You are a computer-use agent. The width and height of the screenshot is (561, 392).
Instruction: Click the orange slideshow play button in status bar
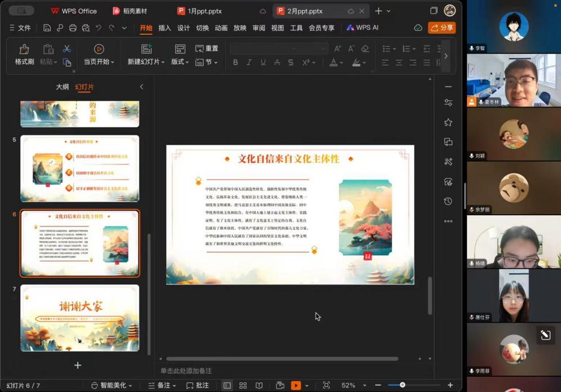click(x=296, y=385)
